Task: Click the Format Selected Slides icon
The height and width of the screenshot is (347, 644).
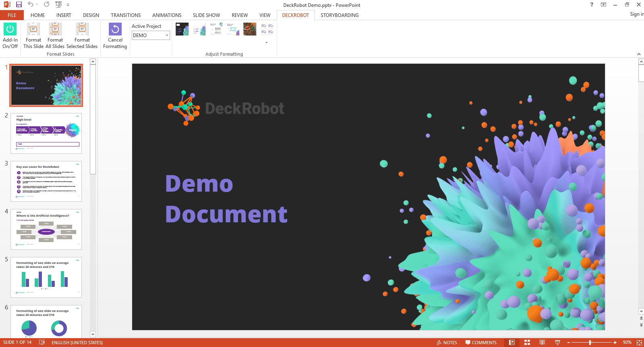Action: pos(82,29)
